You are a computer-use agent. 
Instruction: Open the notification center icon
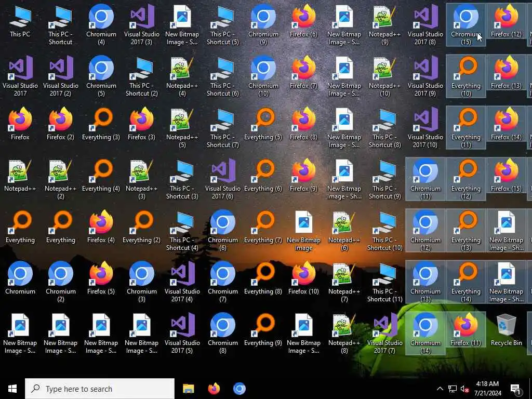tap(515, 389)
